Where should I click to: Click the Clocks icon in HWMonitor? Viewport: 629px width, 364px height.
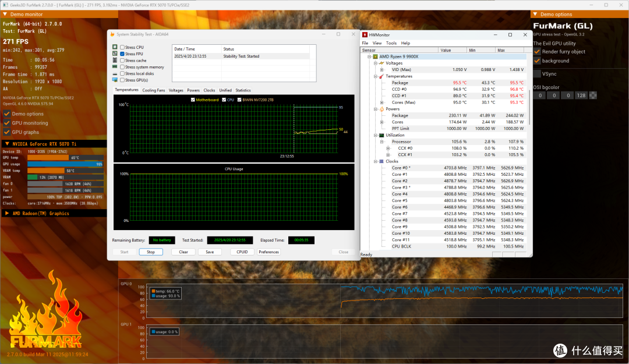[381, 161]
